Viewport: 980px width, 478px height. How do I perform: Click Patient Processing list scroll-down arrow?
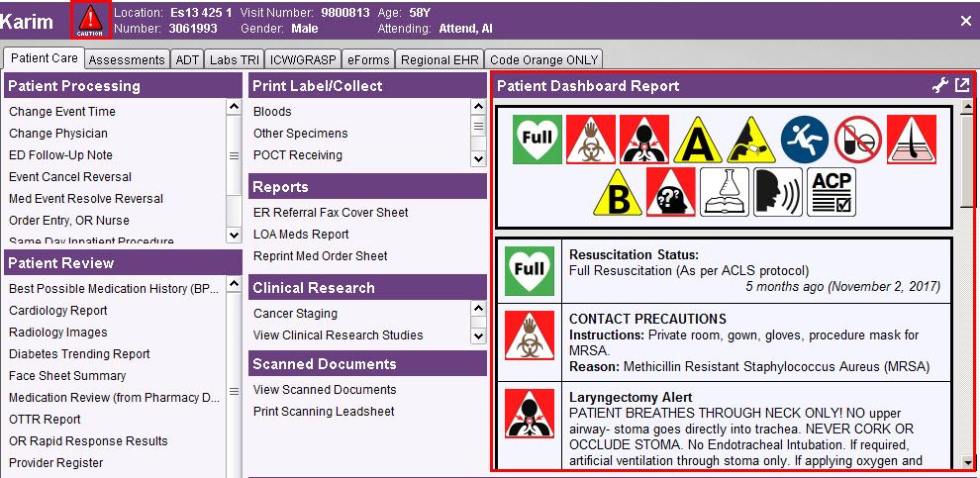pyautogui.click(x=234, y=235)
